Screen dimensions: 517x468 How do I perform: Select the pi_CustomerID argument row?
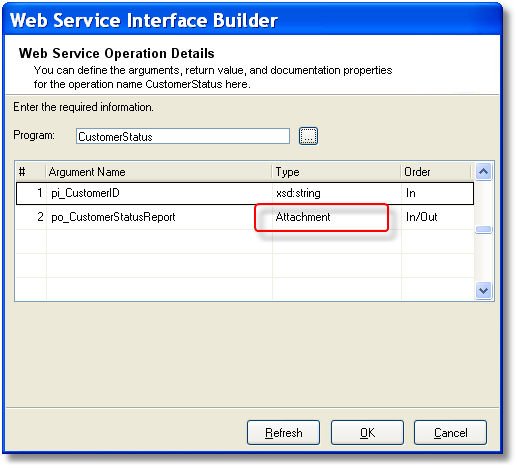point(245,193)
